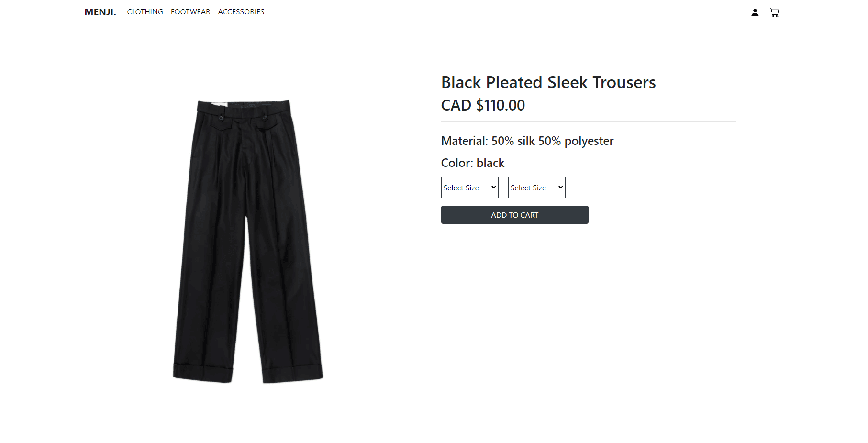Click the right pocket button on the trousers
The image size is (868, 443).
tap(265, 117)
